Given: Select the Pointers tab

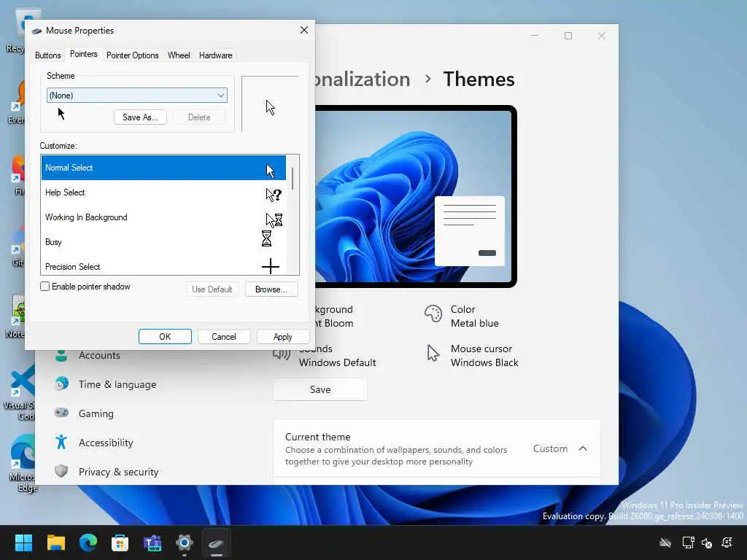Looking at the screenshot, I should pos(83,54).
